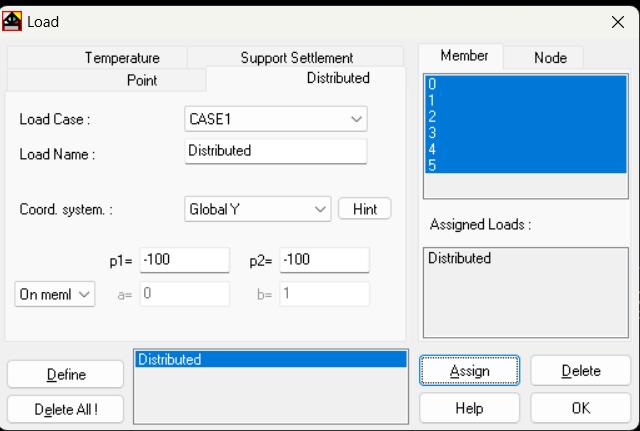Select Distributed in the Assigned Loads list
The height and width of the screenshot is (431, 640).
459,258
